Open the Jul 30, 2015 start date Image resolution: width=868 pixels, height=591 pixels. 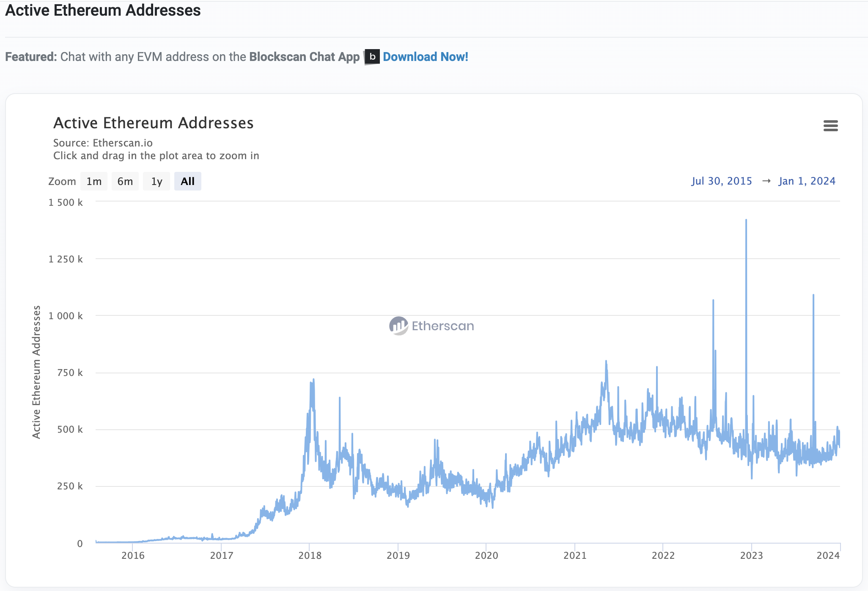coord(722,181)
